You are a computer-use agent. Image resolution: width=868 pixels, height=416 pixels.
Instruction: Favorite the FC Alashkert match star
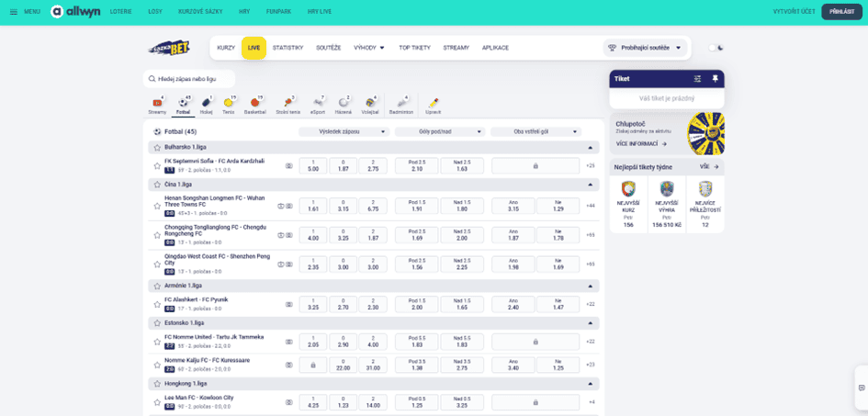[x=157, y=304]
